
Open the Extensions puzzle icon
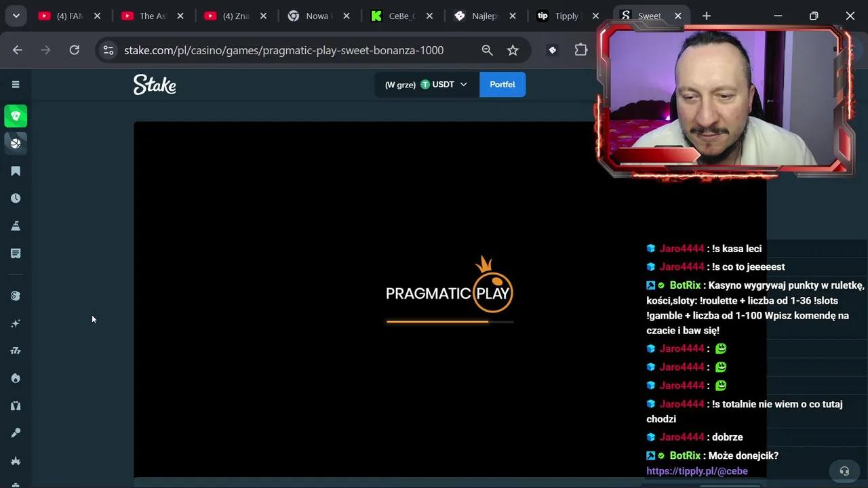581,50
